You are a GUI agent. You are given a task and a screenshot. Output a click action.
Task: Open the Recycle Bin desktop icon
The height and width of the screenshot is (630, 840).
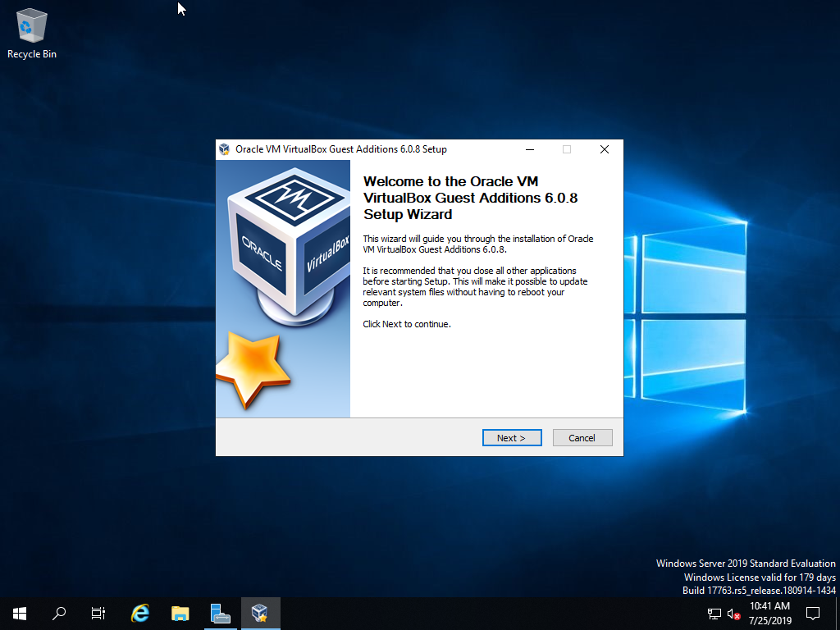tap(32, 33)
